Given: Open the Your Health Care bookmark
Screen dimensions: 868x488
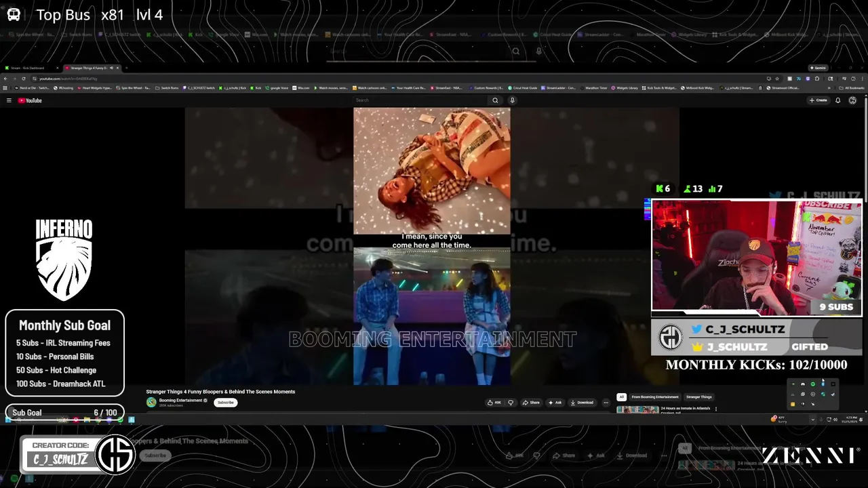Looking at the screenshot, I should (x=409, y=87).
